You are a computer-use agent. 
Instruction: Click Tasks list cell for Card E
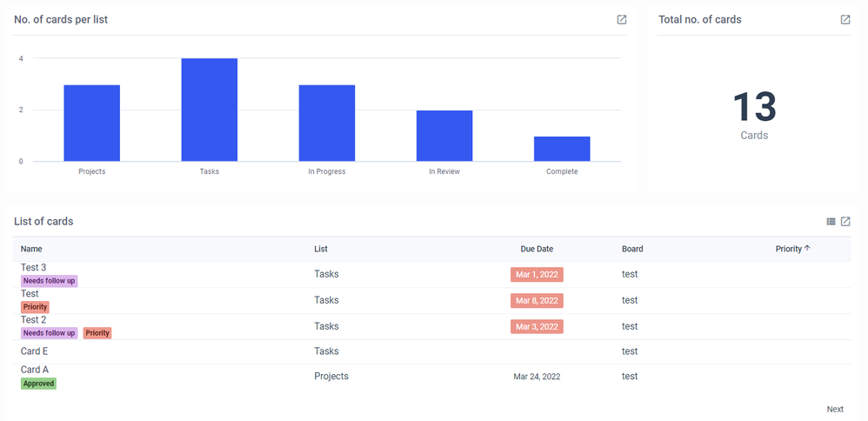coord(326,351)
